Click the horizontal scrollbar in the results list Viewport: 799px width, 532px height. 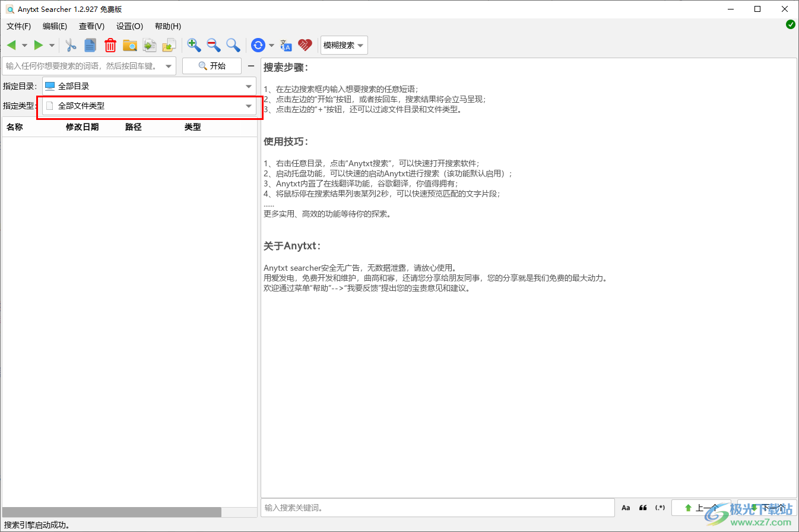click(x=112, y=512)
